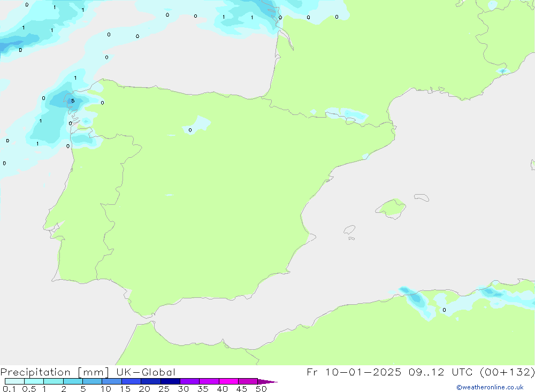The width and height of the screenshot is (535, 392).
Task: Select the 10–15 mm blue legend swatch
Action: (112, 381)
